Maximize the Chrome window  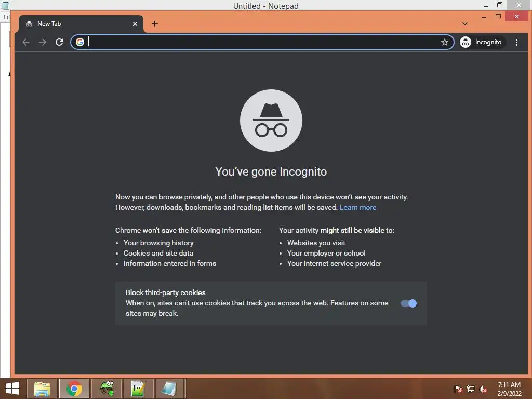[498, 16]
